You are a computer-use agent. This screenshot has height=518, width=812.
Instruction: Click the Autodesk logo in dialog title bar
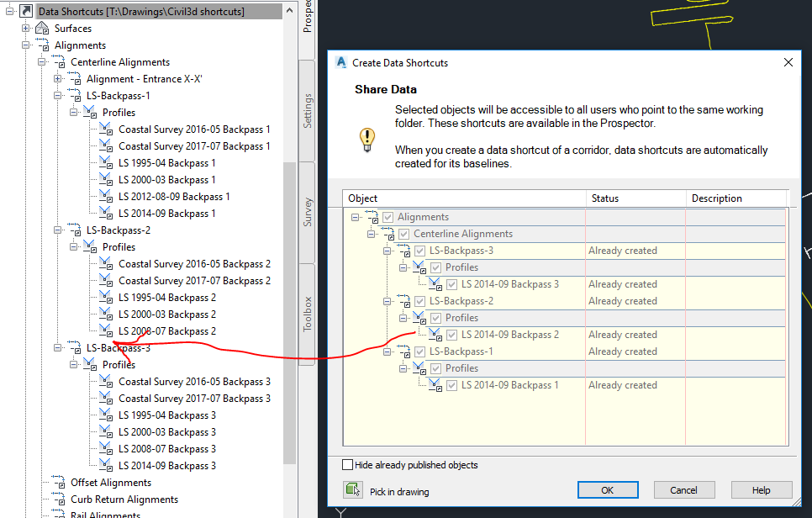(x=340, y=62)
